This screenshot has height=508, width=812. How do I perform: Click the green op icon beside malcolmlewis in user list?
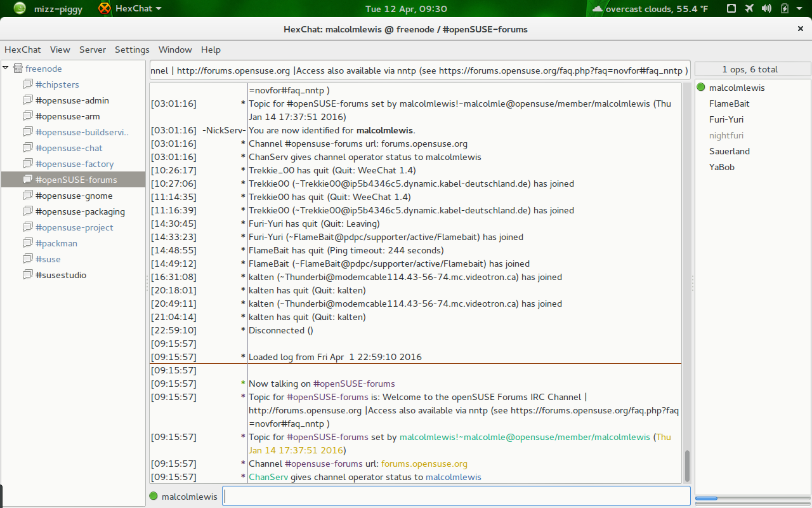[701, 88]
